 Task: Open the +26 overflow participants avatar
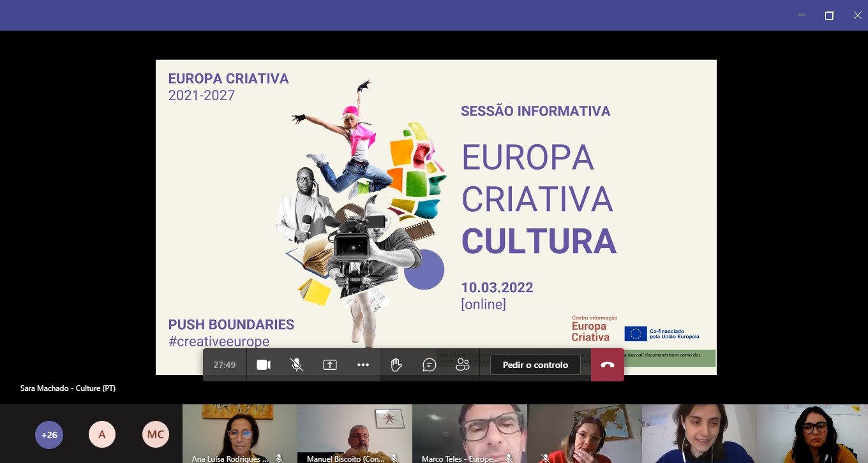[49, 435]
